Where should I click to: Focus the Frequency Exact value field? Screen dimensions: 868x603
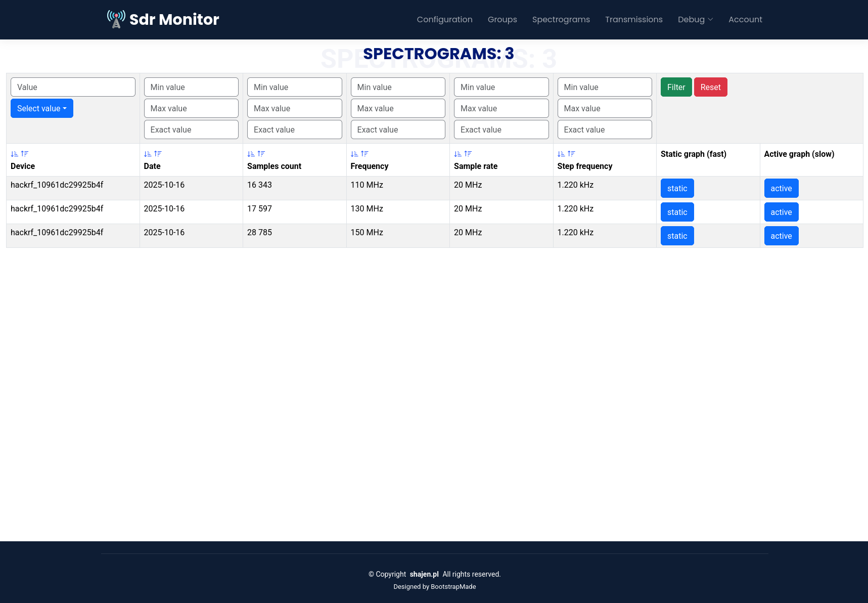click(398, 130)
